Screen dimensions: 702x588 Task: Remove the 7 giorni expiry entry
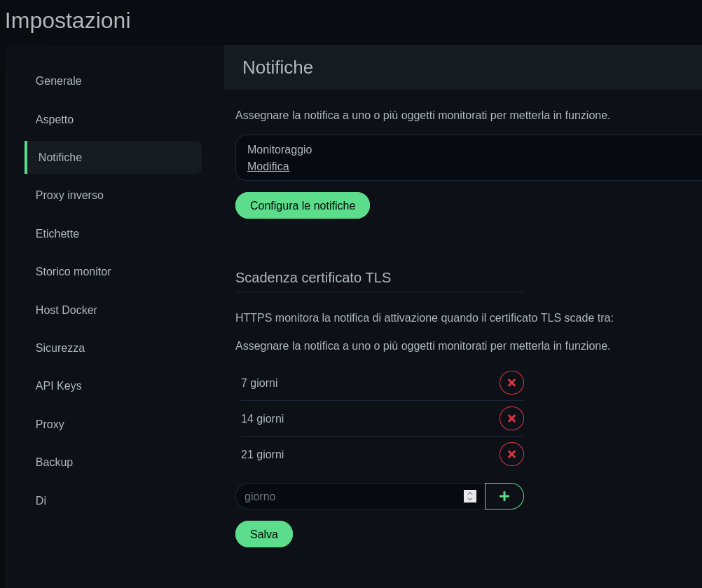[x=511, y=383]
